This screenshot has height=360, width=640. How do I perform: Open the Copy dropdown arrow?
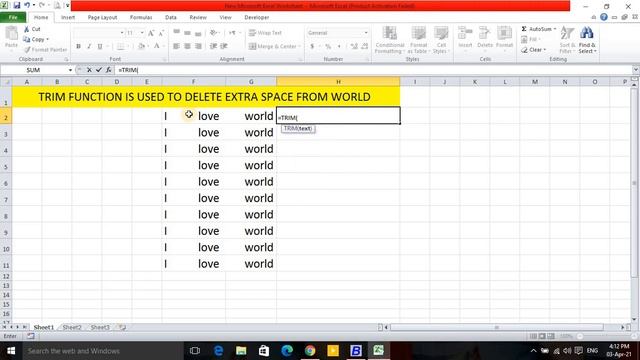coord(48,39)
